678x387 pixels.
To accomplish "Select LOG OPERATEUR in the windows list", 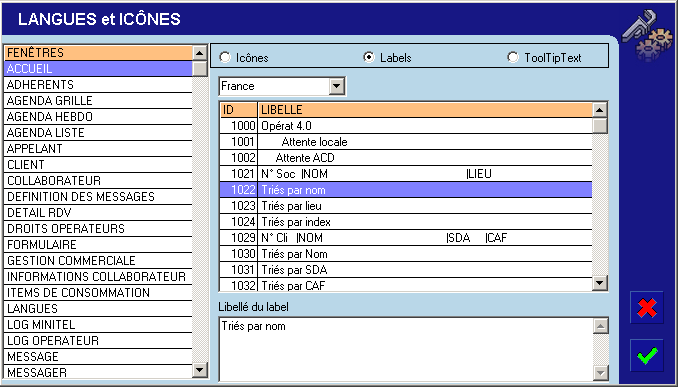I will (98, 341).
